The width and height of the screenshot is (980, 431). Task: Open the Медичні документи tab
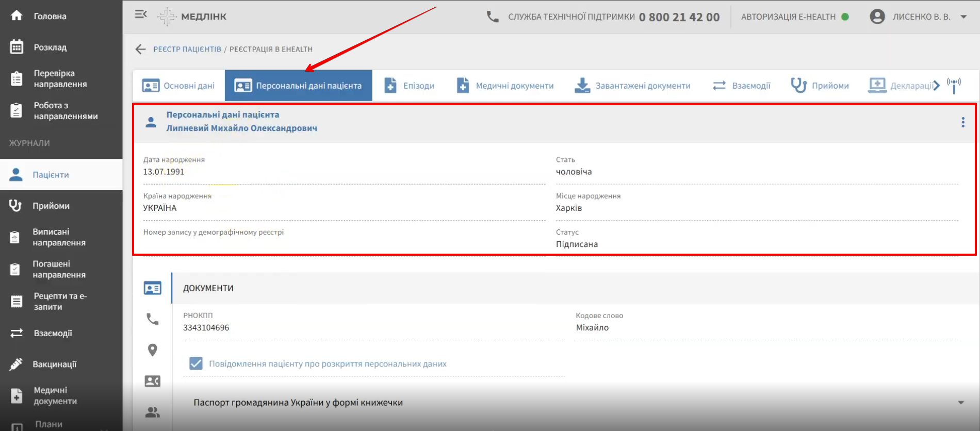(505, 86)
